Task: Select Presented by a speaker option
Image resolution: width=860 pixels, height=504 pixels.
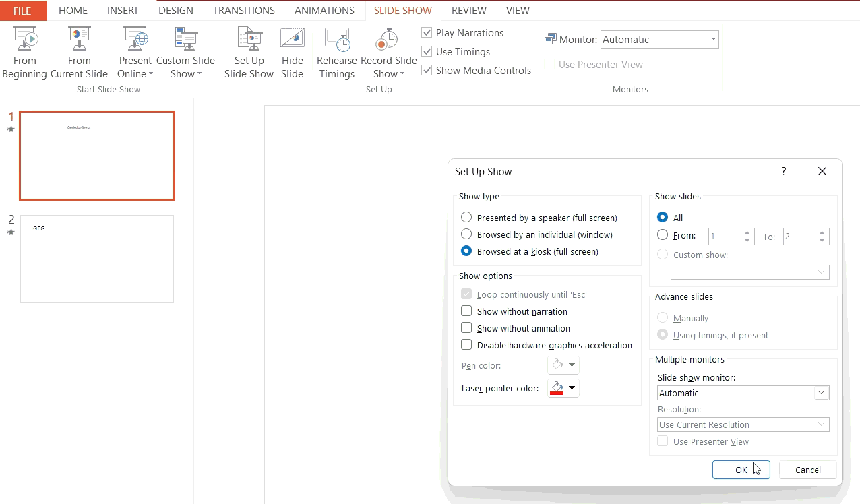Action: (466, 217)
